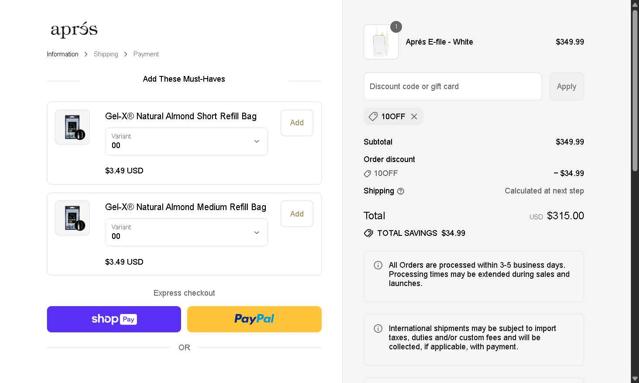Click the Apply discount button

566,86
